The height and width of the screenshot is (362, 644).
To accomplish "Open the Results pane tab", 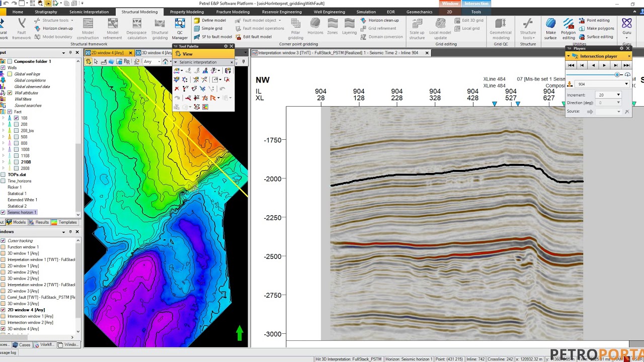I will (39, 222).
